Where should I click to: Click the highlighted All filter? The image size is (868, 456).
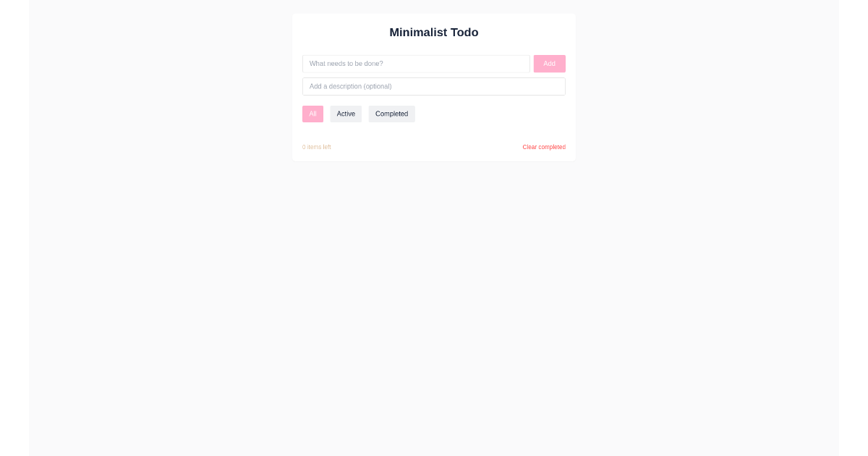click(312, 114)
